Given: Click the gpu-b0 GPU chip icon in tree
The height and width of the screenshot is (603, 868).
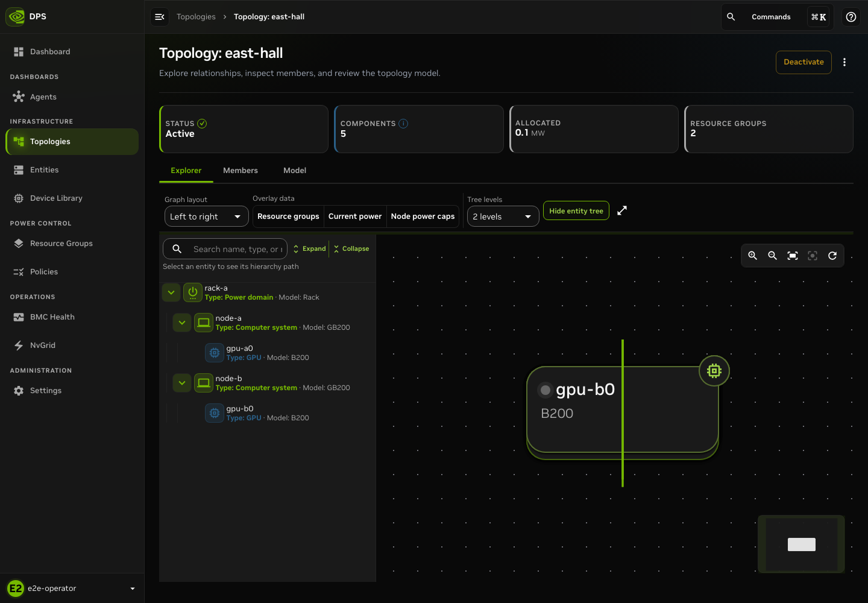Looking at the screenshot, I should pyautogui.click(x=215, y=413).
